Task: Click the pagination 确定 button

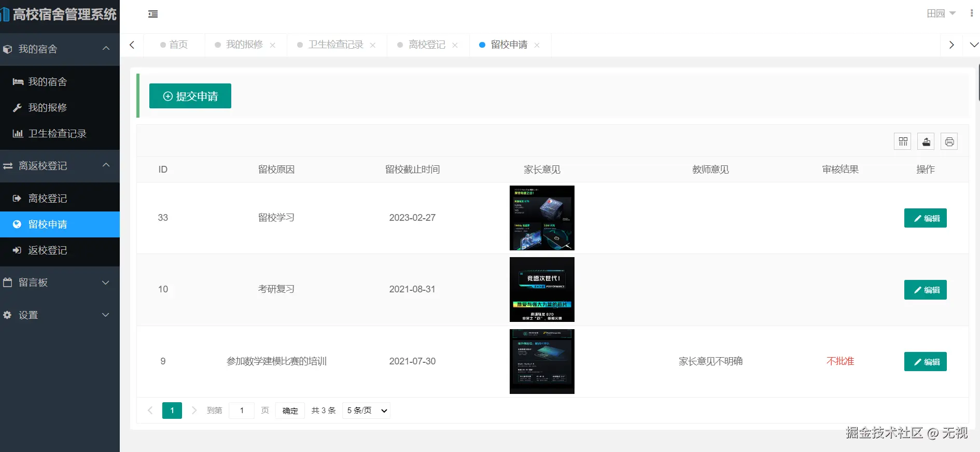Action: click(290, 411)
